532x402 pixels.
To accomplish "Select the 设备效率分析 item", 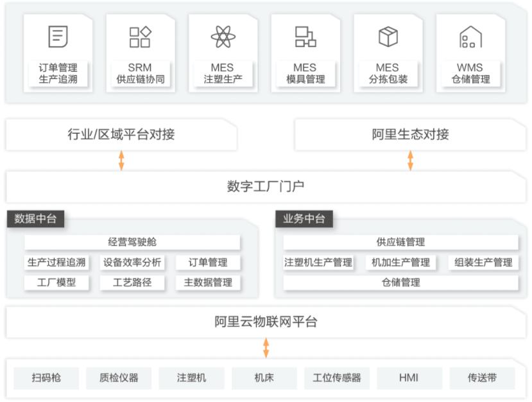I will (132, 263).
